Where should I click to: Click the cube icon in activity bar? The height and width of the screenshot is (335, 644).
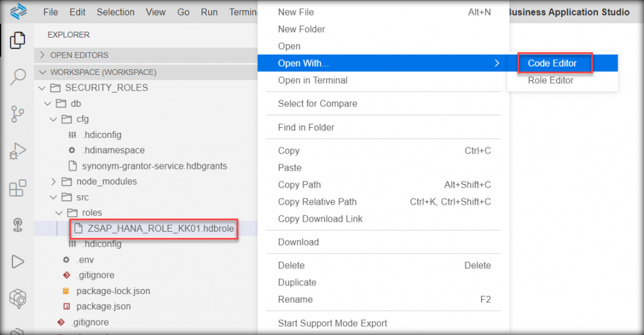[x=18, y=298]
